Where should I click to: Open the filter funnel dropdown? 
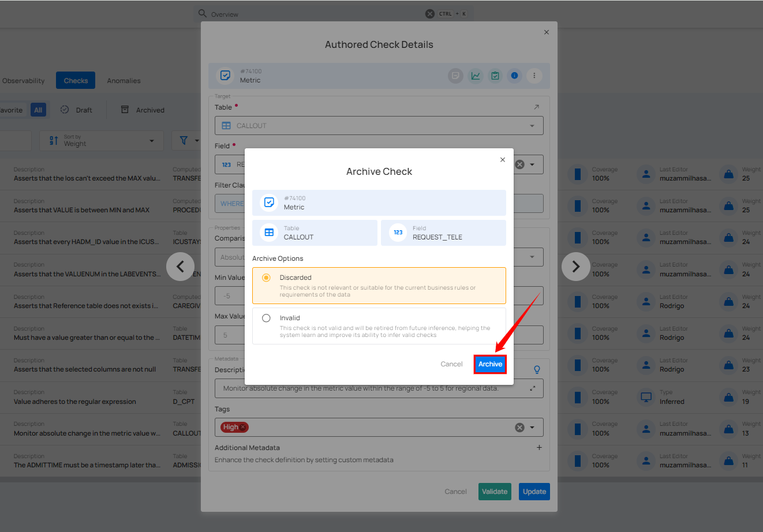click(189, 141)
